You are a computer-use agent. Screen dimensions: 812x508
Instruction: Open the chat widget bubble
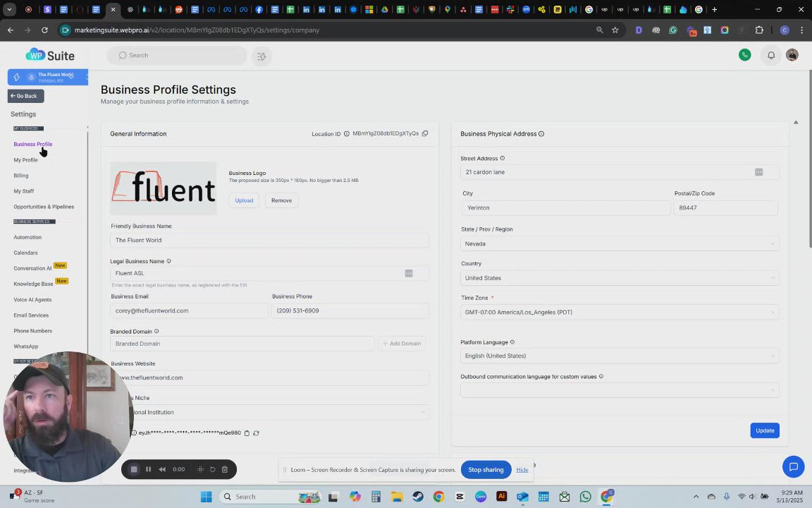(x=793, y=466)
